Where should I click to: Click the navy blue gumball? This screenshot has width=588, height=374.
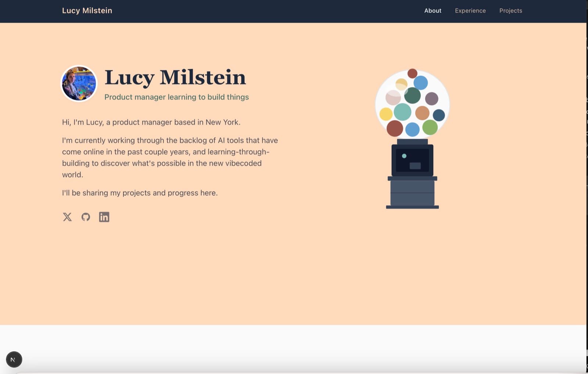[439, 115]
